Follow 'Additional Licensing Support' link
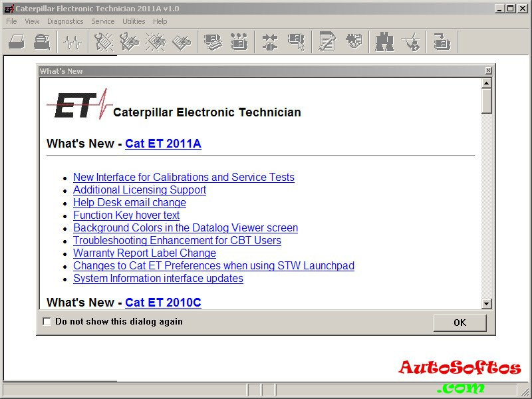The width and height of the screenshot is (532, 399). (x=140, y=190)
